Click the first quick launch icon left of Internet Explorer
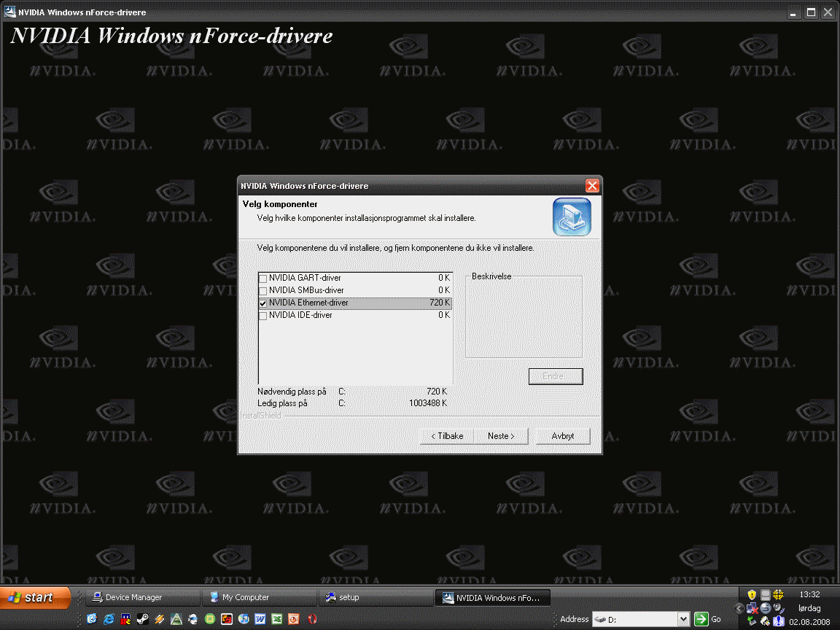 92,619
